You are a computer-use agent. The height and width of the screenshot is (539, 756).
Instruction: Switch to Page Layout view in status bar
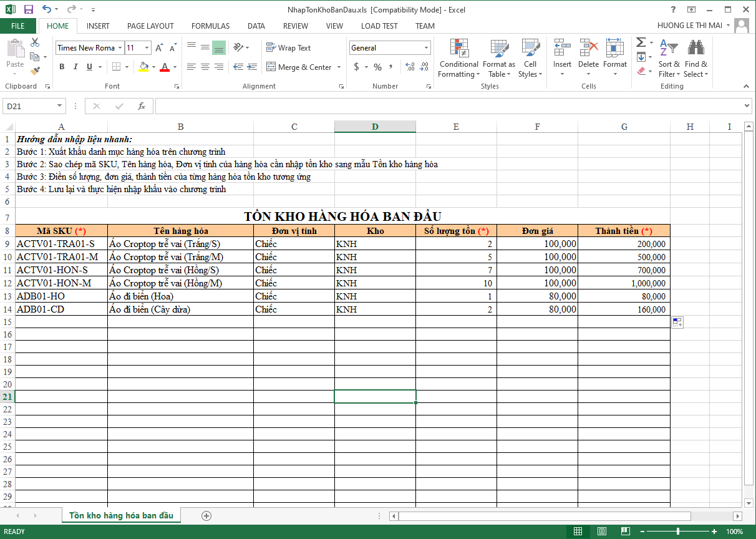(x=601, y=532)
